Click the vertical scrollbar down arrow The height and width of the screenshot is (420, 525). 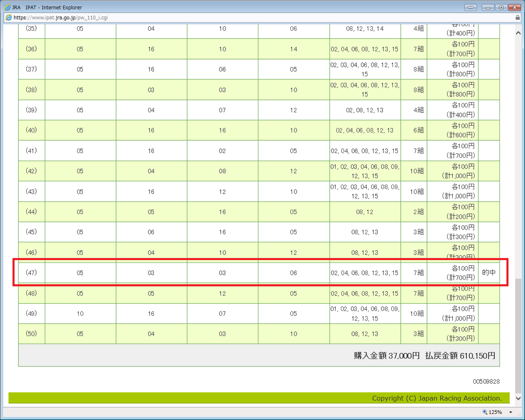(518, 398)
